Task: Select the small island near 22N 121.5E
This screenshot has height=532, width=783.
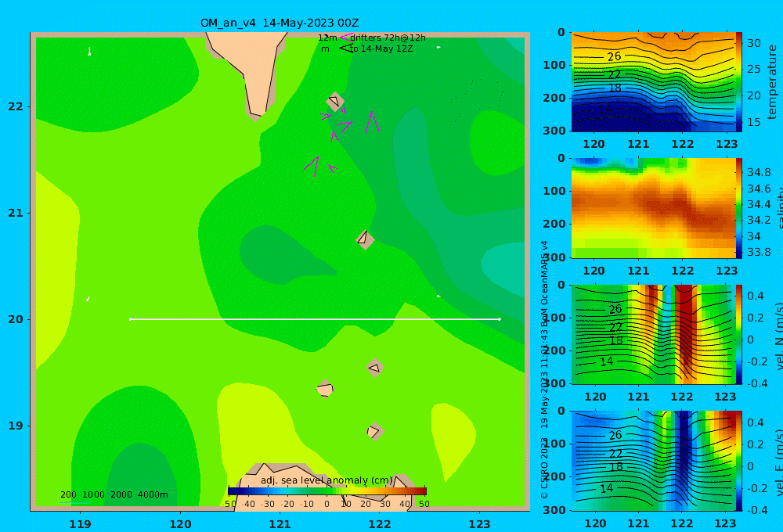Action: 335,101
